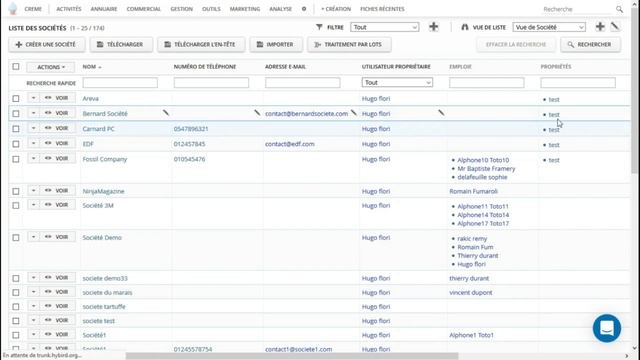This screenshot has width=640, height=360.
Task: Tick the Carnard PC row checkbox
Action: pos(16,129)
